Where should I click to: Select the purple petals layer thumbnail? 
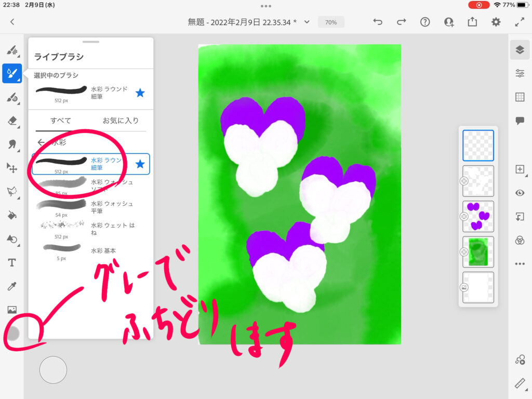(x=478, y=217)
